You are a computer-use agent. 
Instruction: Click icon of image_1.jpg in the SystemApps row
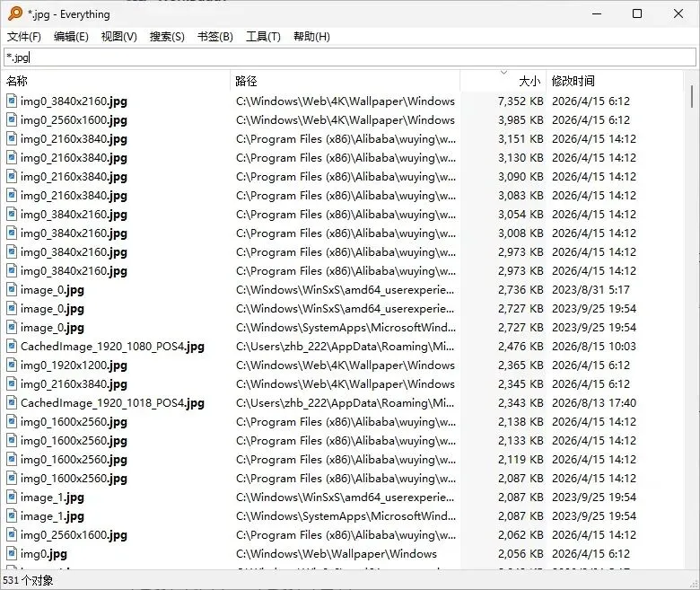[x=12, y=515]
